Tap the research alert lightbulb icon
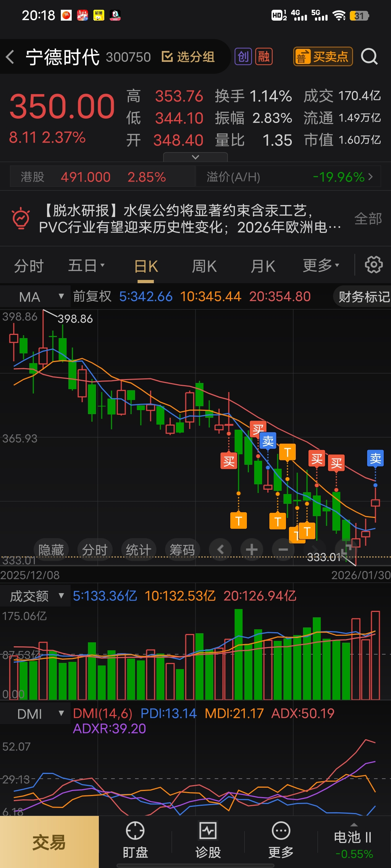Viewport: 391px width, 868px height. (x=21, y=218)
